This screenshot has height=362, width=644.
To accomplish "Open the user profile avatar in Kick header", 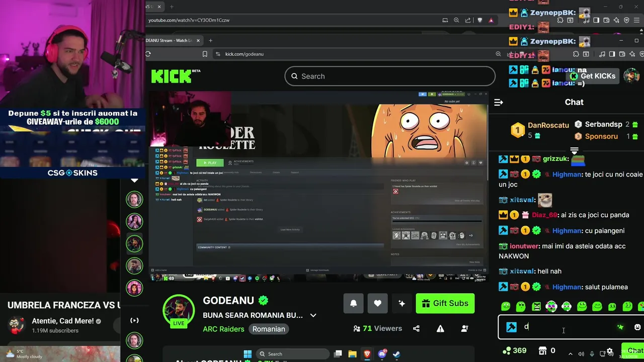I will coord(631,76).
